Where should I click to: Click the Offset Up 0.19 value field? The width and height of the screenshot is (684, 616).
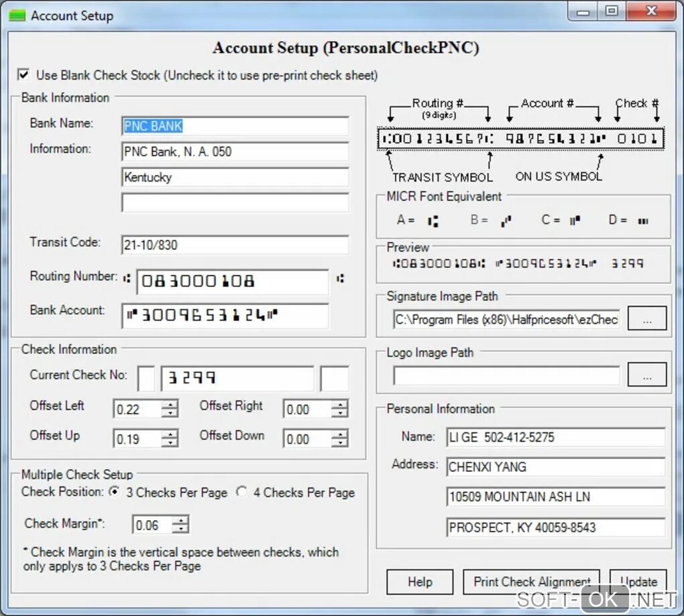(x=137, y=438)
